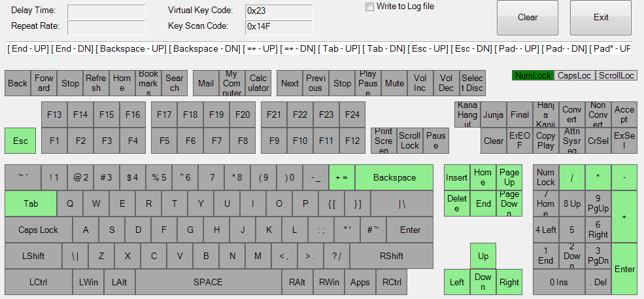Screen dimensions: 644x299
Task: Click the Caps Lock key
Action: point(39,230)
